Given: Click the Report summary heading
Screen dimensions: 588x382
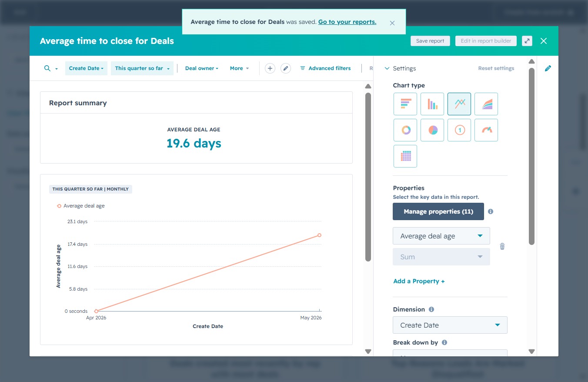Looking at the screenshot, I should tap(78, 103).
